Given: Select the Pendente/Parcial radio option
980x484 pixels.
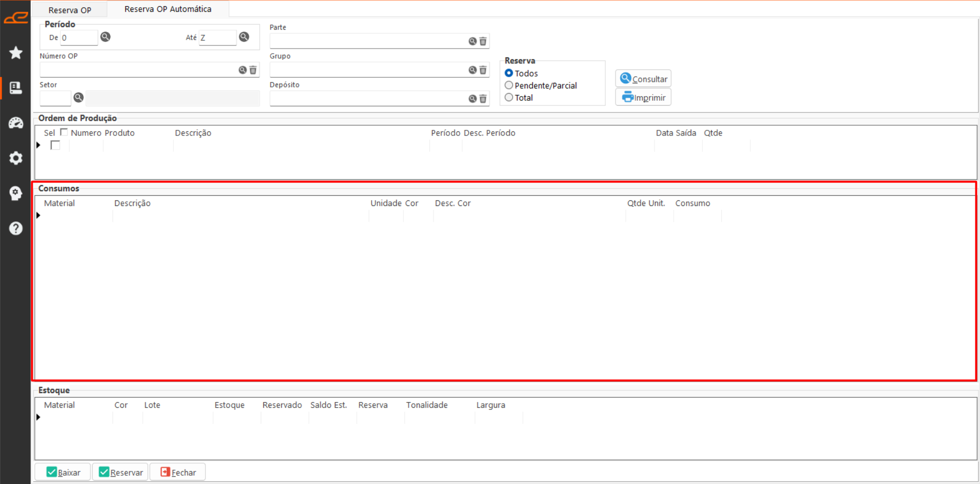Looking at the screenshot, I should point(509,85).
